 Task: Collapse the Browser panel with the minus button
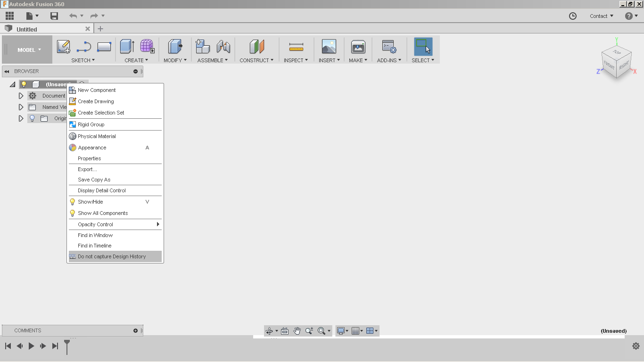136,71
